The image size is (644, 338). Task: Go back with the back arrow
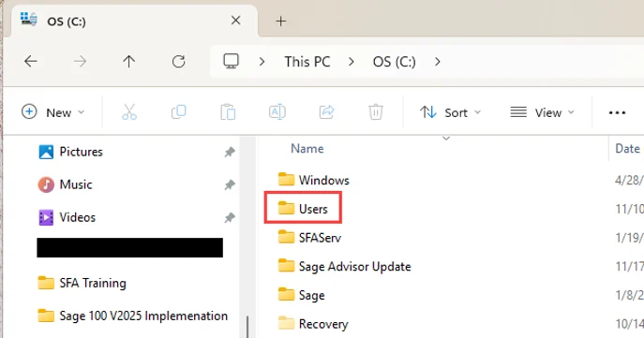click(31, 62)
